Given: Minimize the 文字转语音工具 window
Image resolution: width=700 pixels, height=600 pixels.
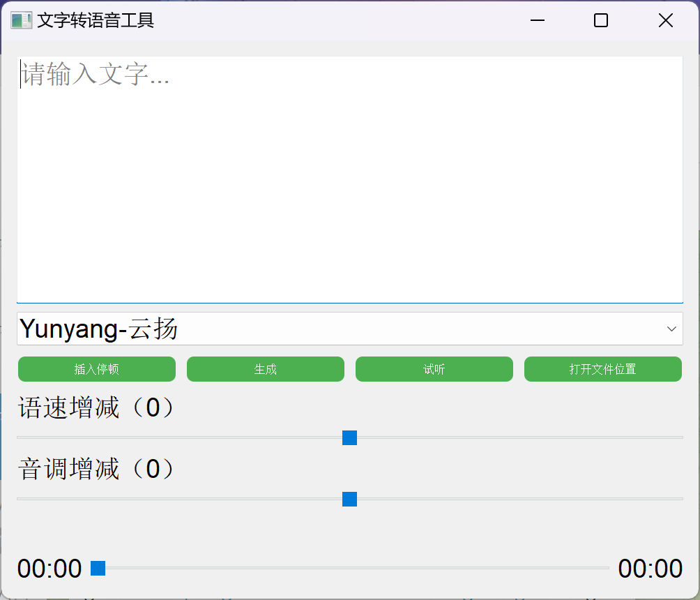Looking at the screenshot, I should (538, 20).
